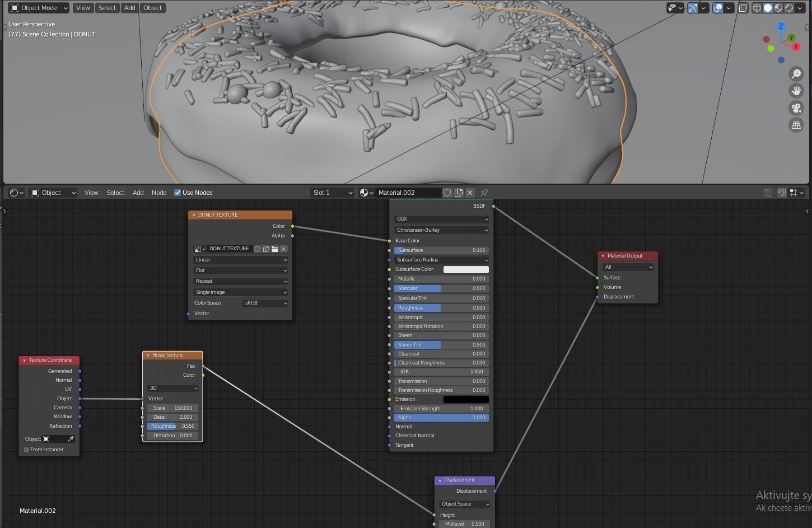Click the zoom viewport magnifier icon

(796, 74)
